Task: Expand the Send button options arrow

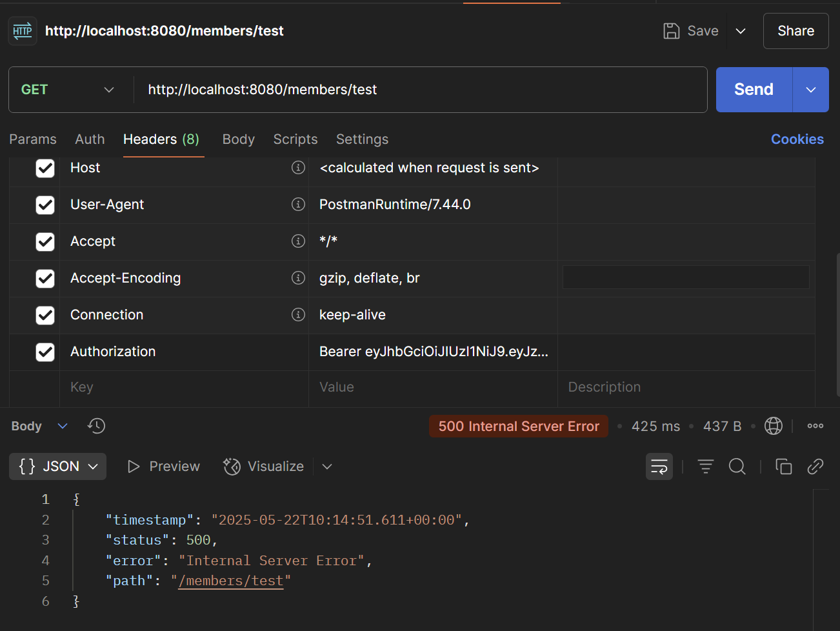Action: click(x=810, y=90)
